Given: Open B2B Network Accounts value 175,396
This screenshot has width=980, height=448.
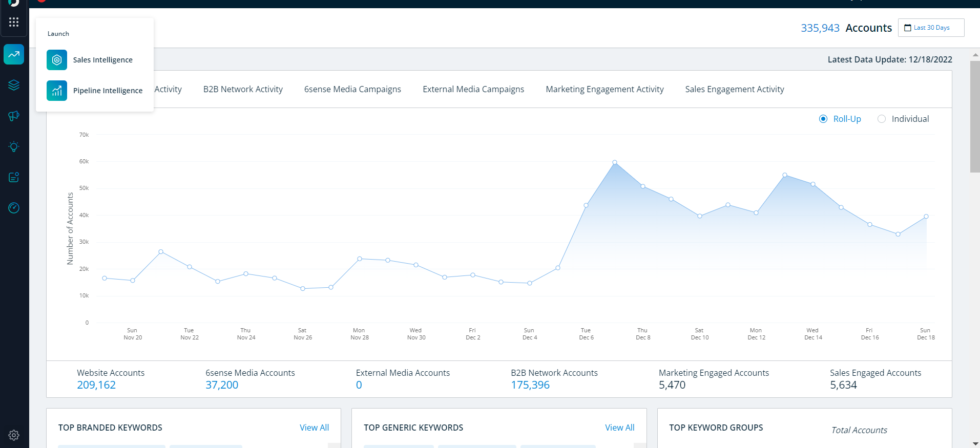Looking at the screenshot, I should coord(530,385).
